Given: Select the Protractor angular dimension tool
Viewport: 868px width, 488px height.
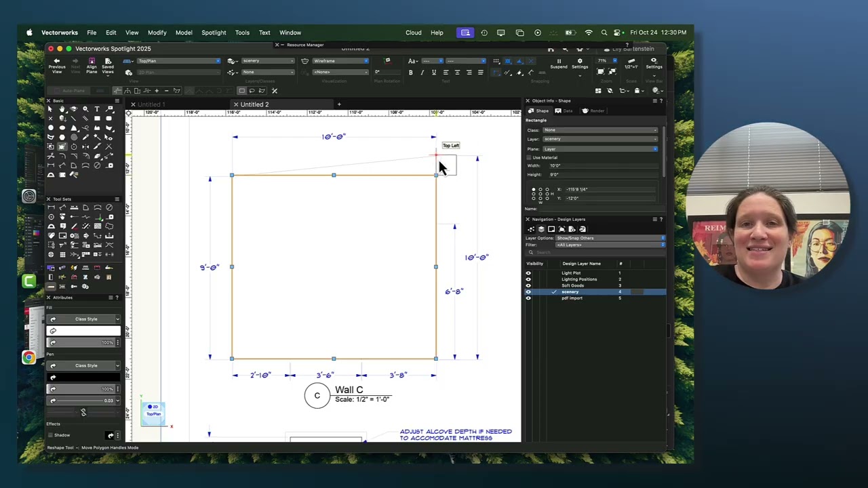Looking at the screenshot, I should click(x=50, y=175).
